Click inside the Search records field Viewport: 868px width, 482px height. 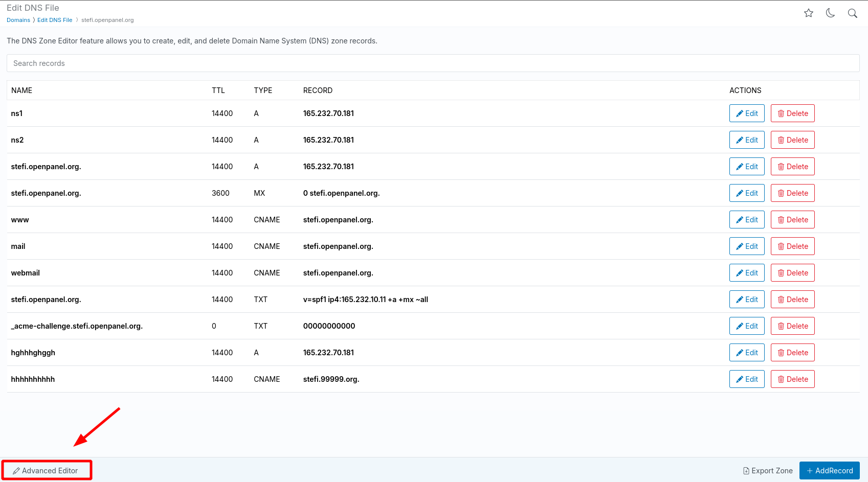coord(433,63)
